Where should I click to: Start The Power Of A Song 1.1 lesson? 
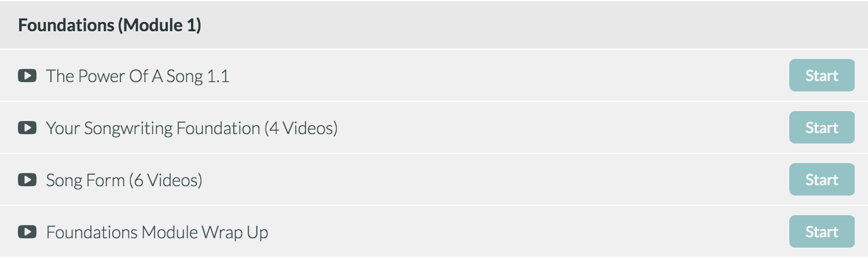(x=822, y=75)
